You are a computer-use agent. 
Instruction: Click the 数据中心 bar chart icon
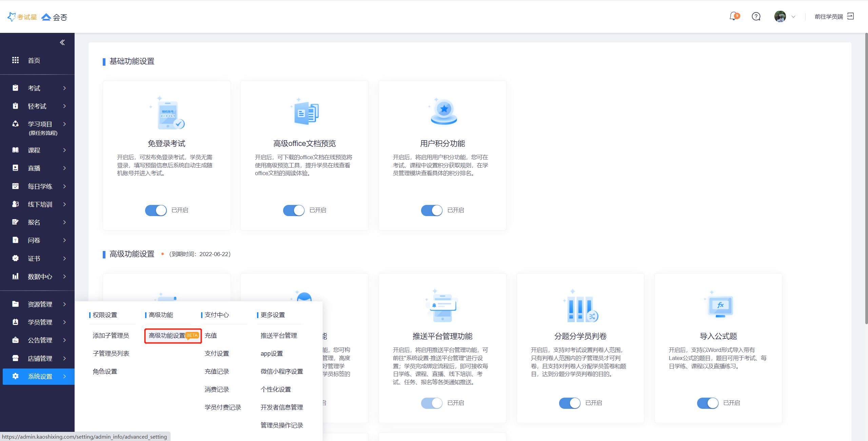coord(15,276)
